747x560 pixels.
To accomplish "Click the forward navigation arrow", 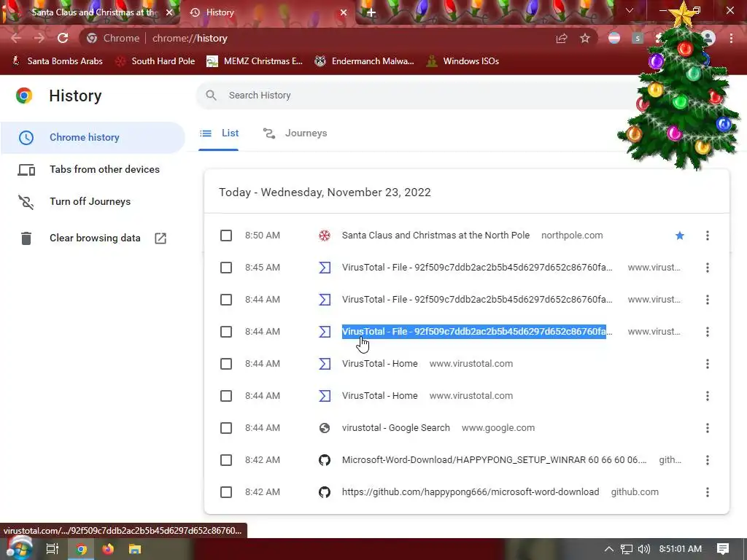I will (39, 38).
